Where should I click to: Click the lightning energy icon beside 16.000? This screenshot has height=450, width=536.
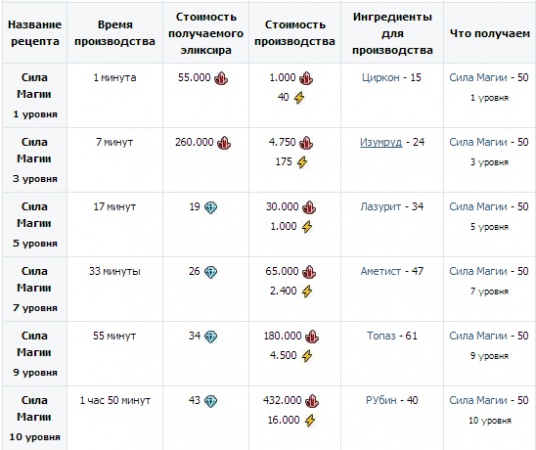tap(310, 421)
